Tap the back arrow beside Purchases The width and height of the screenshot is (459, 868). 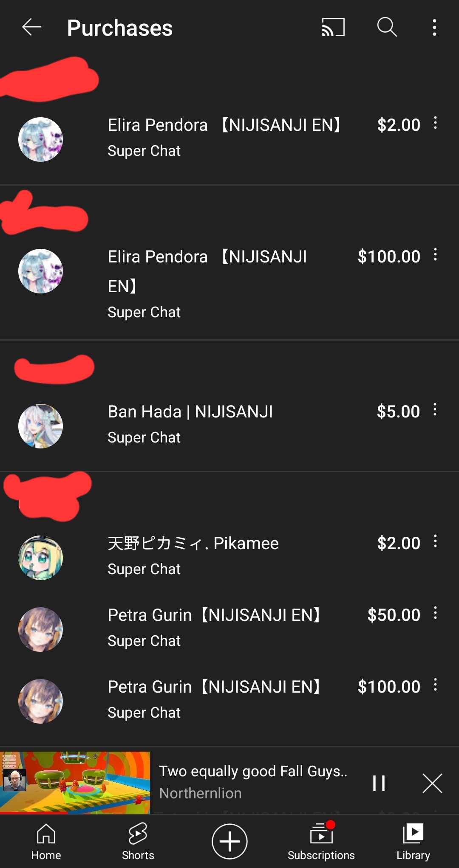[x=32, y=28]
